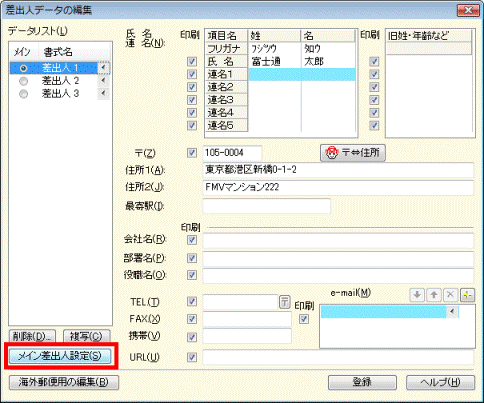The image size is (484, 403).
Task: Click 登録 register button
Action: (362, 382)
